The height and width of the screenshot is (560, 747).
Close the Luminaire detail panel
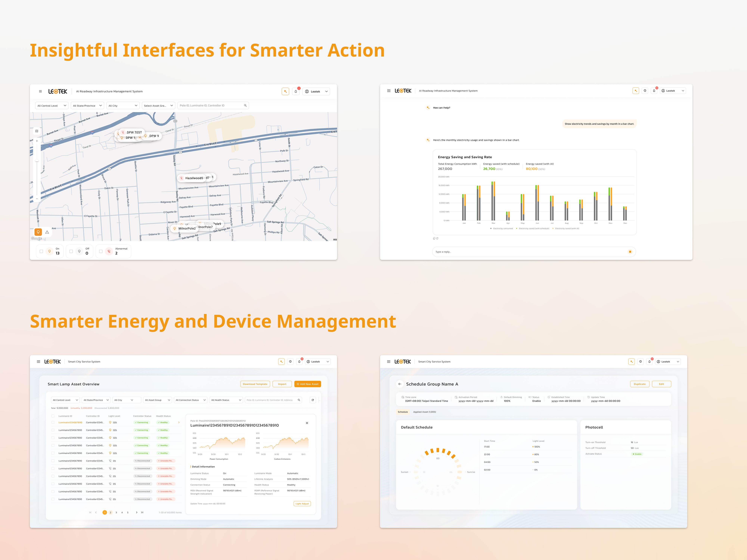pos(307,423)
